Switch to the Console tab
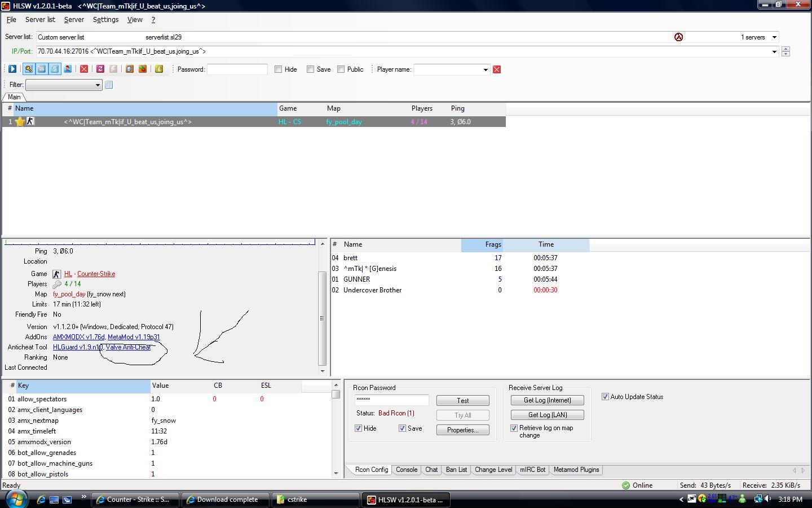Viewport: 812px width, 508px height. click(x=407, y=470)
